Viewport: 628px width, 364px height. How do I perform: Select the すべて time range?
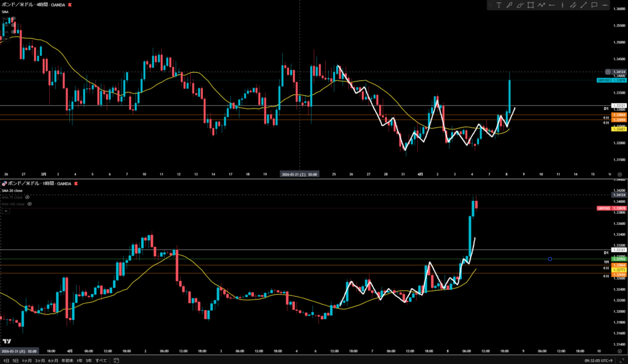pyautogui.click(x=101, y=360)
